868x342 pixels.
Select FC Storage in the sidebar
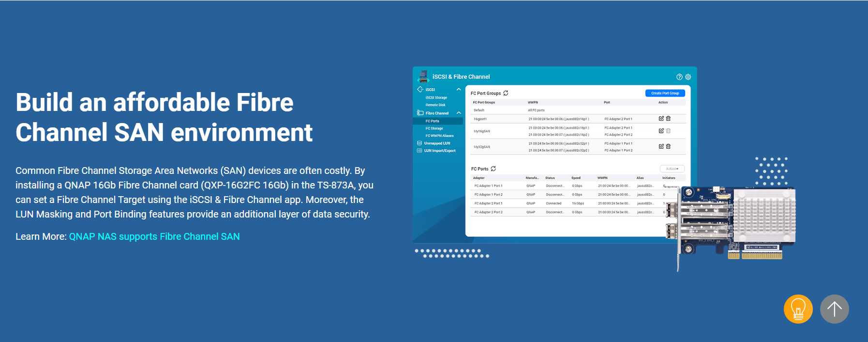[x=434, y=128]
